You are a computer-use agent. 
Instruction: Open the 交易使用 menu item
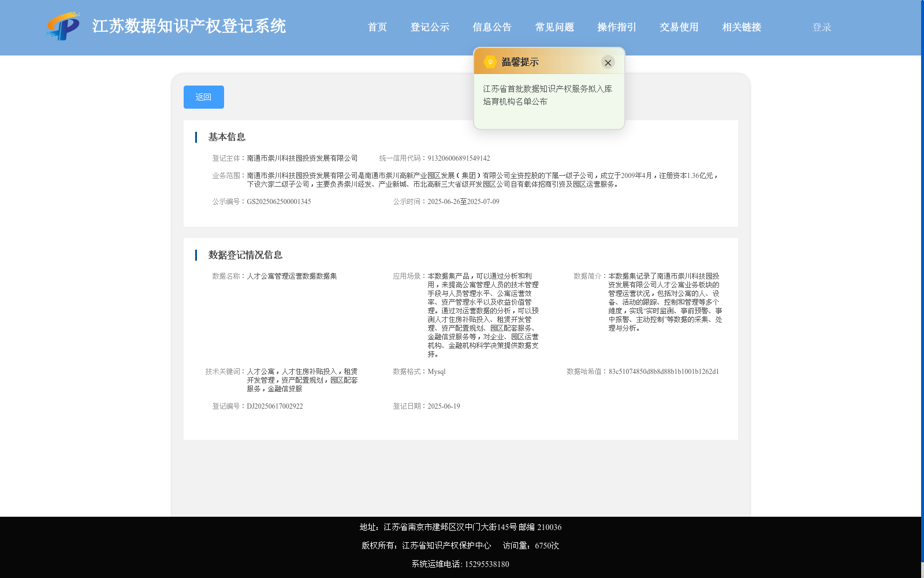[679, 27]
